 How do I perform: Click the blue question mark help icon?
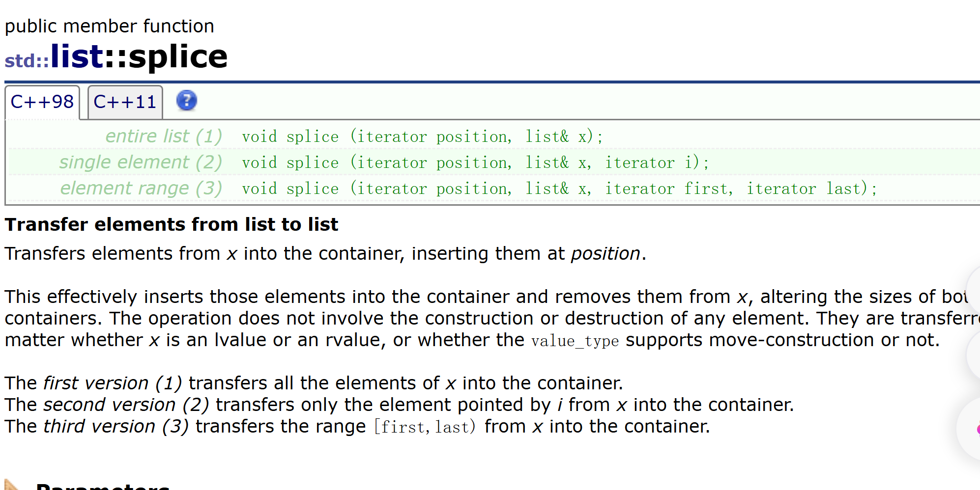186,101
